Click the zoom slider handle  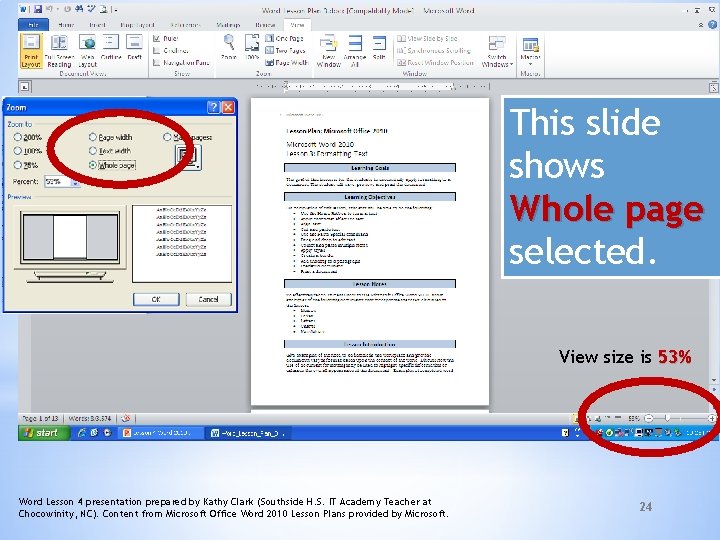667,418
